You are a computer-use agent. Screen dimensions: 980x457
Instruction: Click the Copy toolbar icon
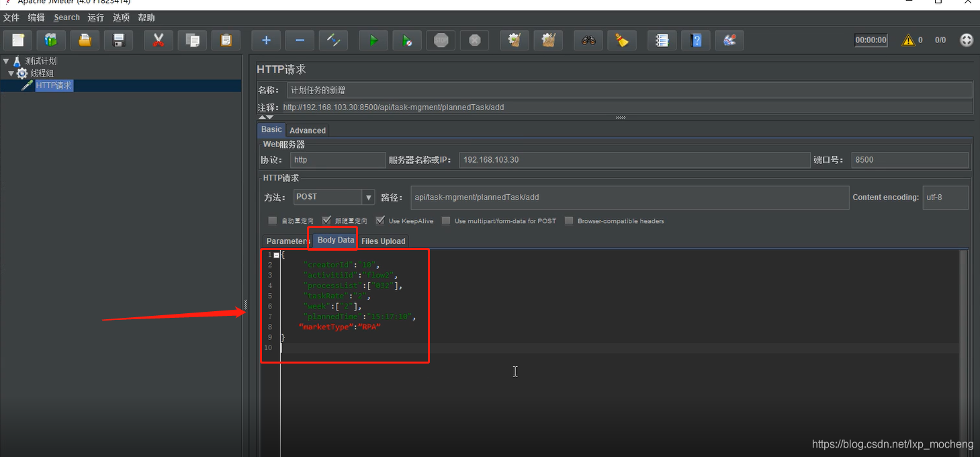pos(192,40)
